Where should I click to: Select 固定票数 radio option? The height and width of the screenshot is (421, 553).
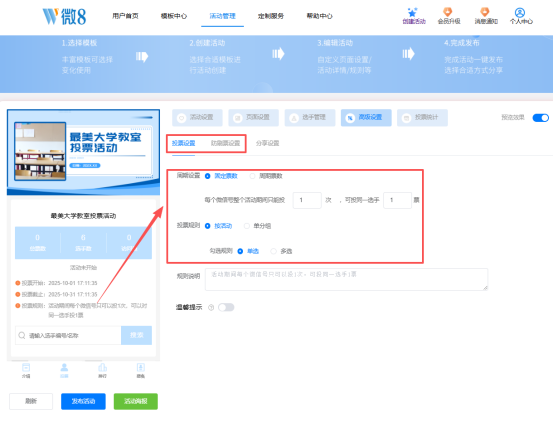click(207, 176)
